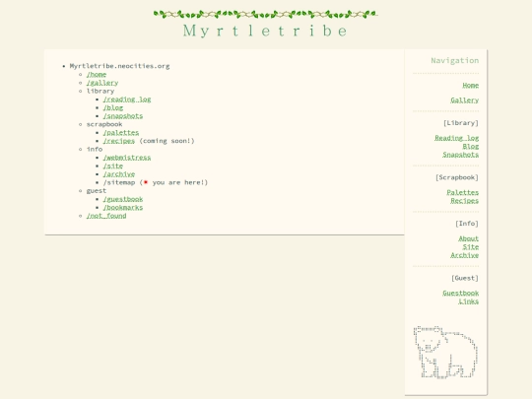This screenshot has height=399, width=532.
Task: Click the info item in sitemap list
Action: [x=95, y=150]
